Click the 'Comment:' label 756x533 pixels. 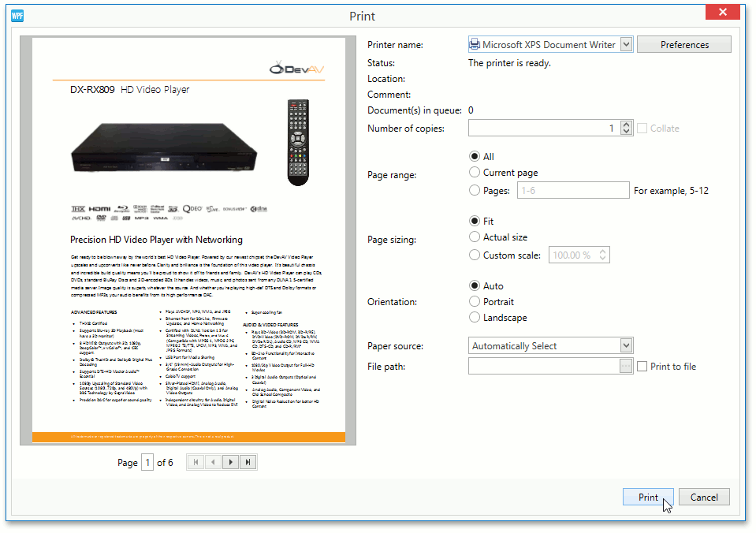389,95
